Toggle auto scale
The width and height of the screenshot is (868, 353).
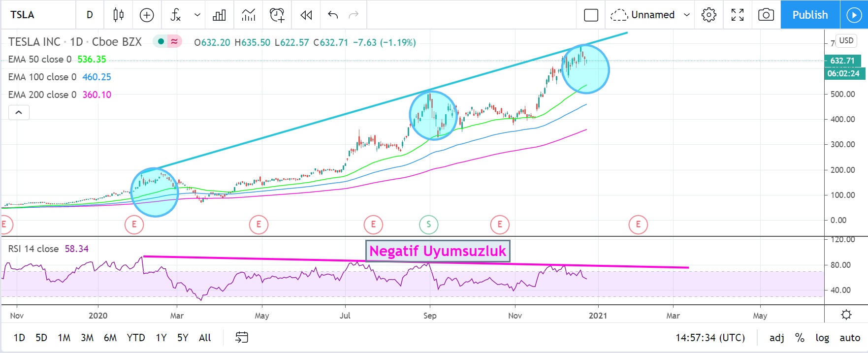point(850,338)
